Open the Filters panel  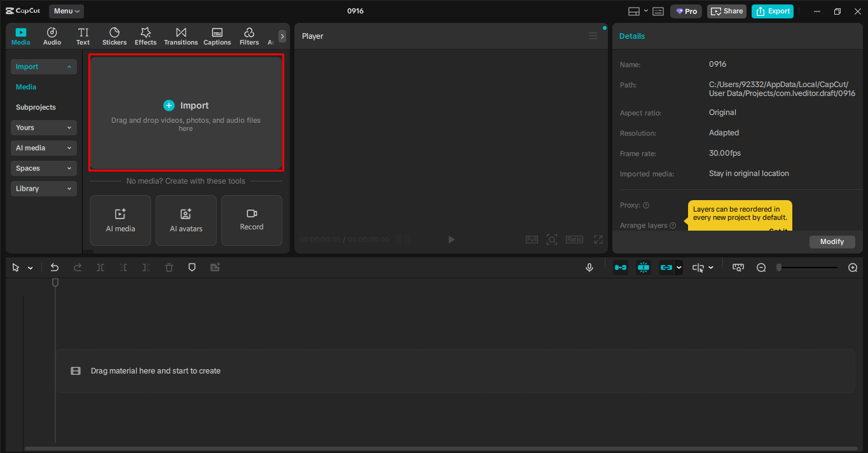tap(249, 36)
